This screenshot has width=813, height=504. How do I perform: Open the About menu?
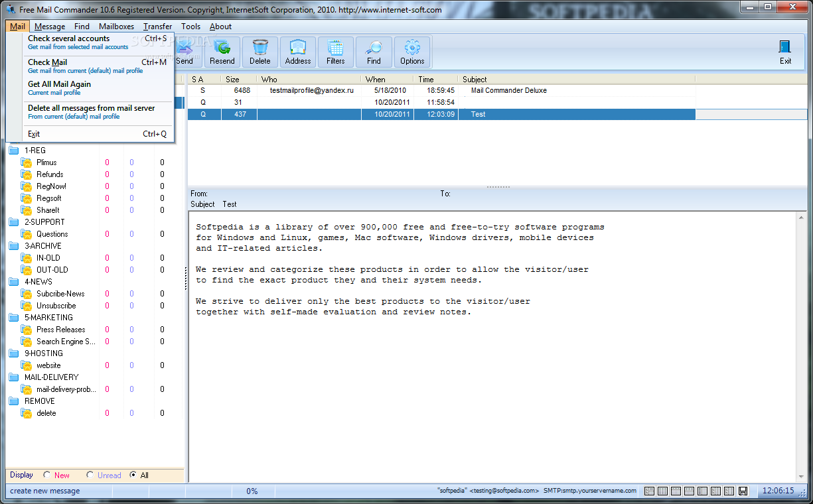pyautogui.click(x=220, y=27)
